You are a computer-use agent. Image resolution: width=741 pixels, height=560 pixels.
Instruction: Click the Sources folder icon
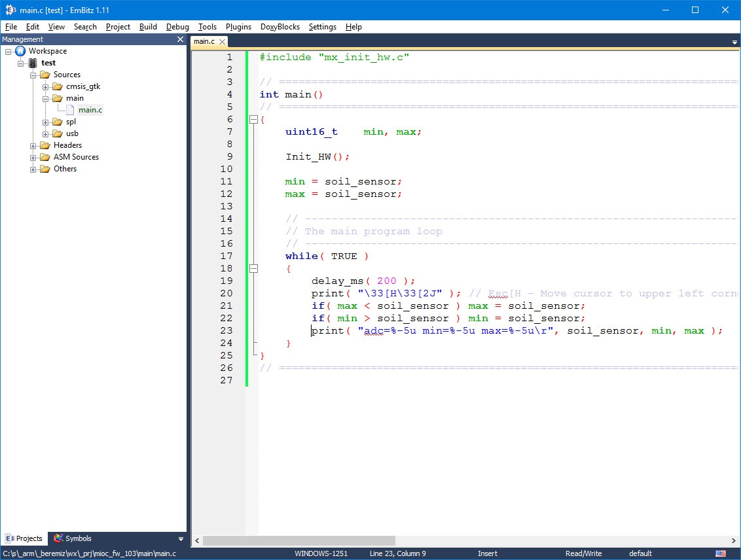tap(45, 75)
